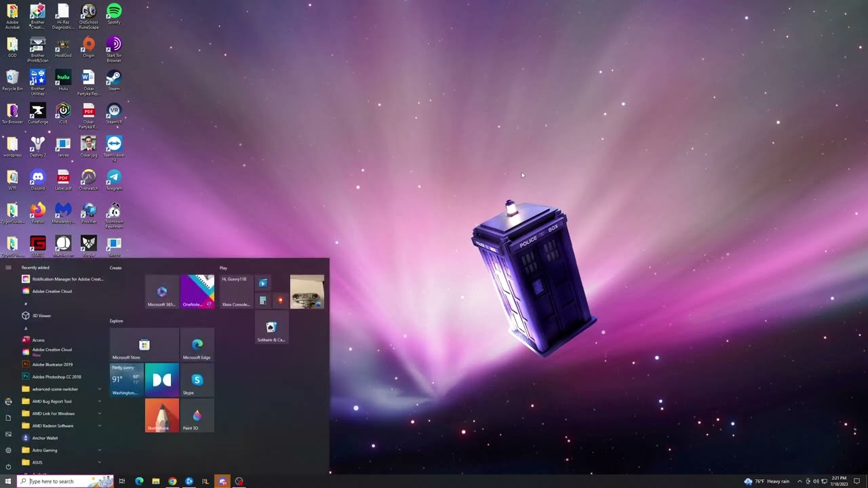Open Pictures from Start sidebar

click(x=8, y=434)
